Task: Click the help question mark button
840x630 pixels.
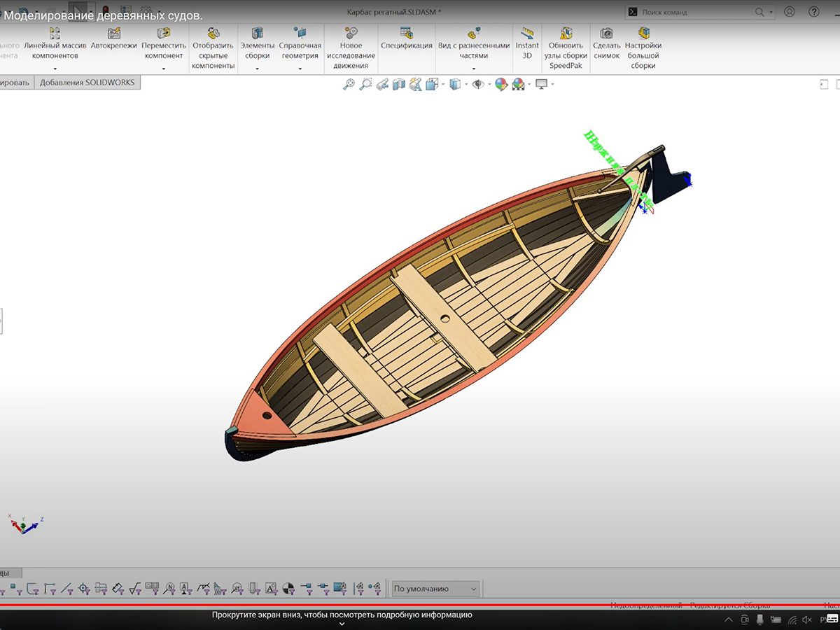Action: 813,12
